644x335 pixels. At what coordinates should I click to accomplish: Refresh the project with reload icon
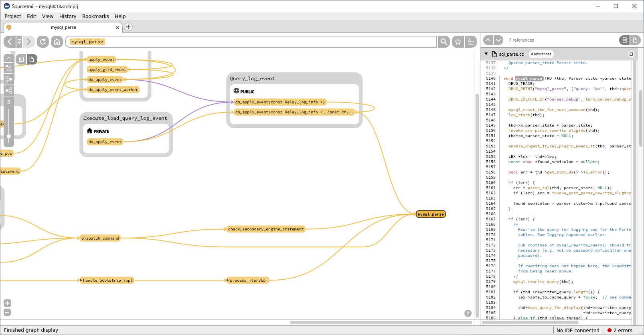43,42
